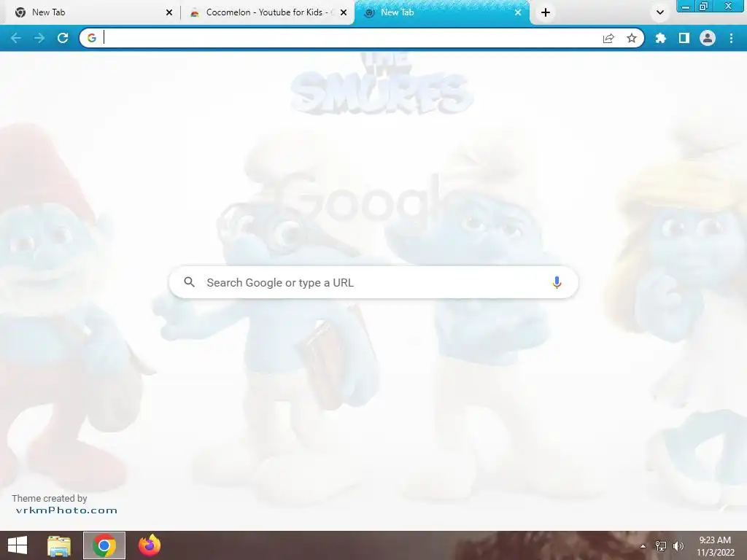The image size is (747, 560).
Task: Go back using the back arrow
Action: (x=16, y=38)
